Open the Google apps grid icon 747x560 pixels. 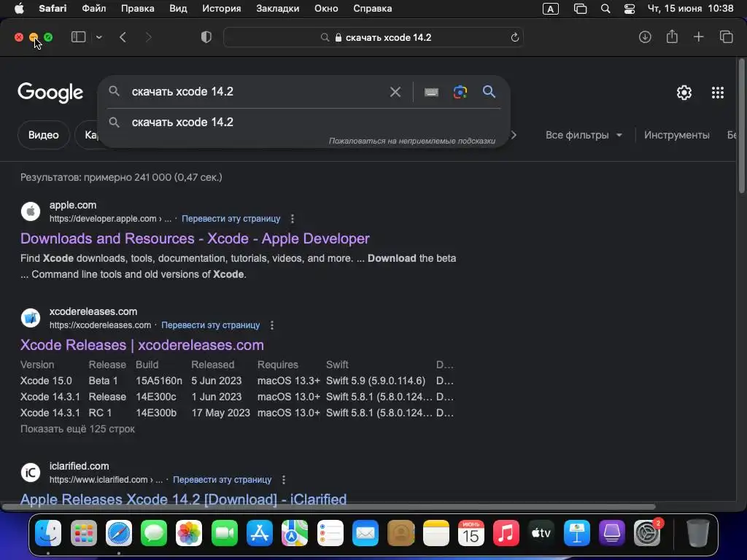coord(718,93)
